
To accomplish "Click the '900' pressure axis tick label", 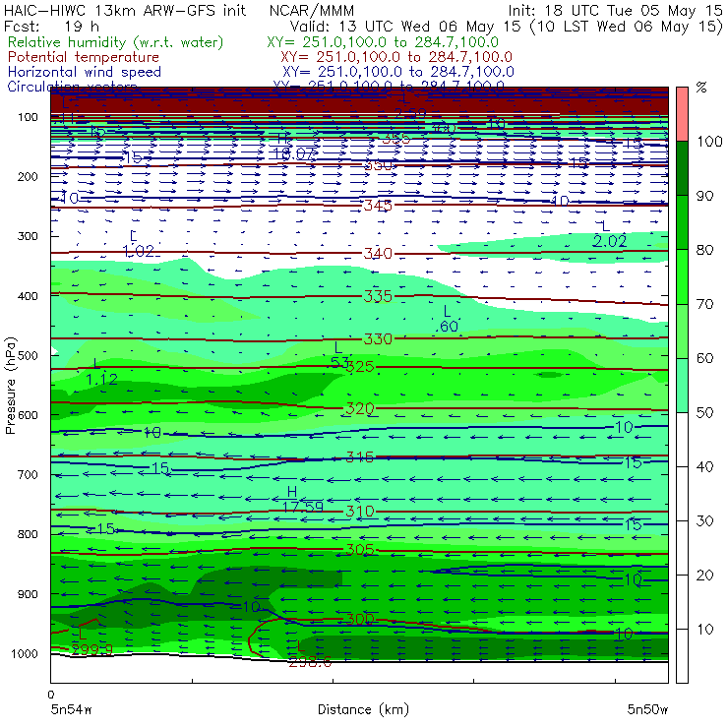I will (x=28, y=594).
